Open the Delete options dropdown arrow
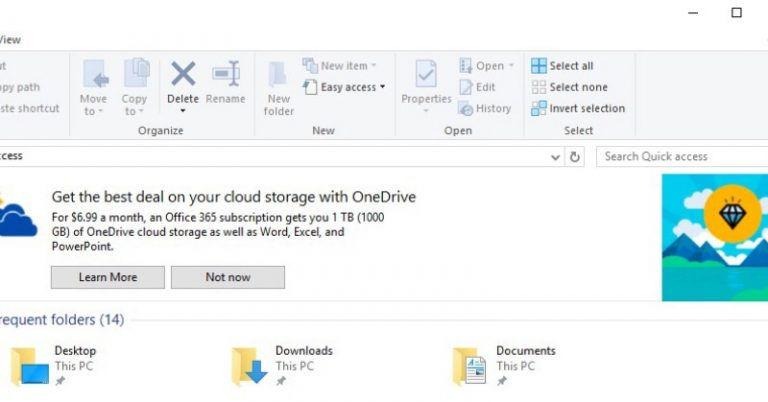Viewport: 768px width, 402px height. click(183, 110)
